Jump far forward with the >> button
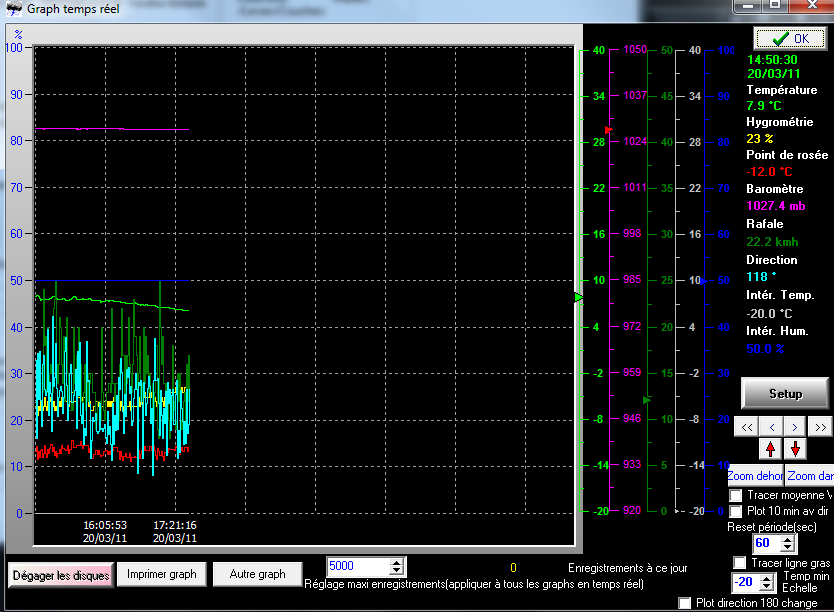The height and width of the screenshot is (612, 834). [820, 427]
